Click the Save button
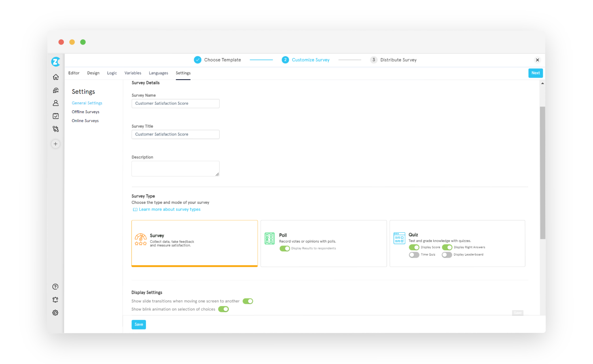Screen dimensions: 593x364 pos(138,324)
